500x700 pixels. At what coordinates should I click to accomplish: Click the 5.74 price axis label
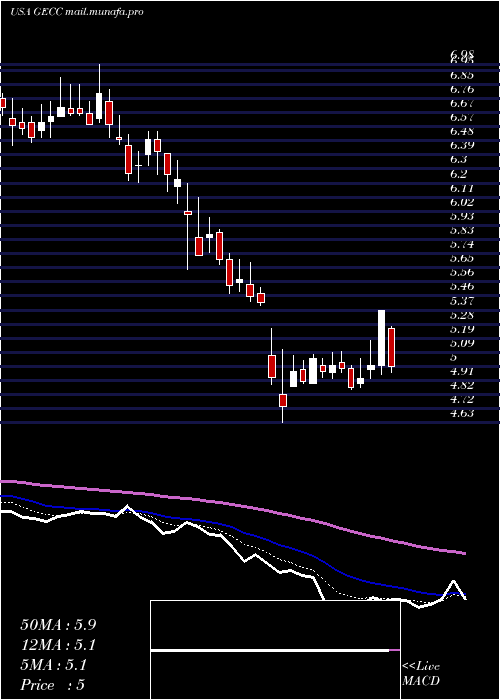[462, 244]
